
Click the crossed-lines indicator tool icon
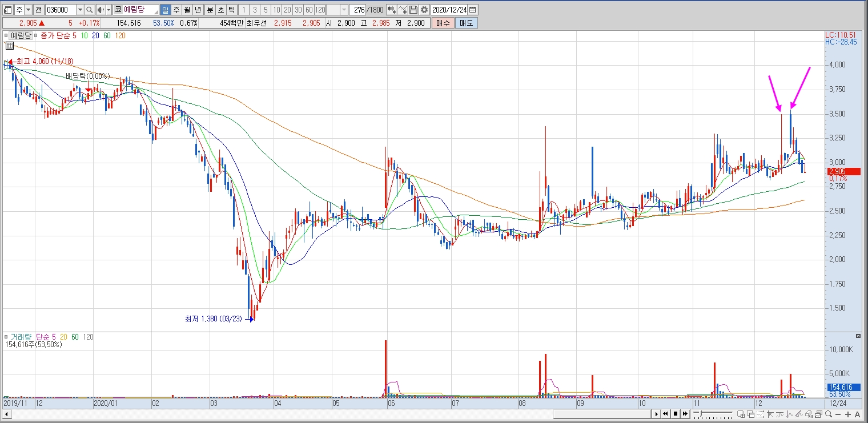coord(403,10)
